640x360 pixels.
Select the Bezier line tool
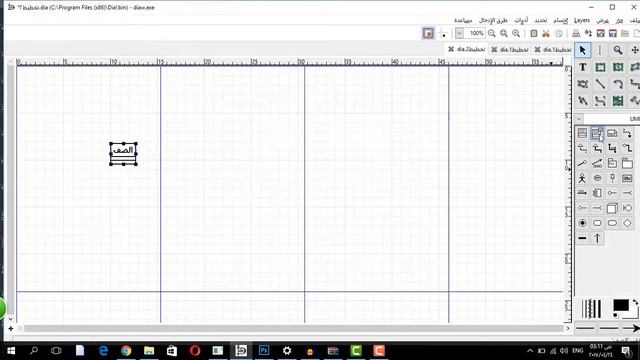point(600,101)
